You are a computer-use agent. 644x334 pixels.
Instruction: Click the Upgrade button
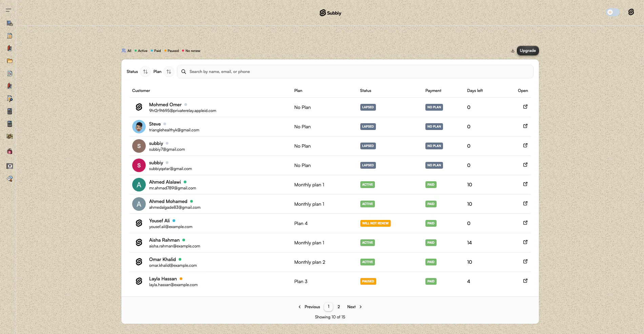(528, 51)
